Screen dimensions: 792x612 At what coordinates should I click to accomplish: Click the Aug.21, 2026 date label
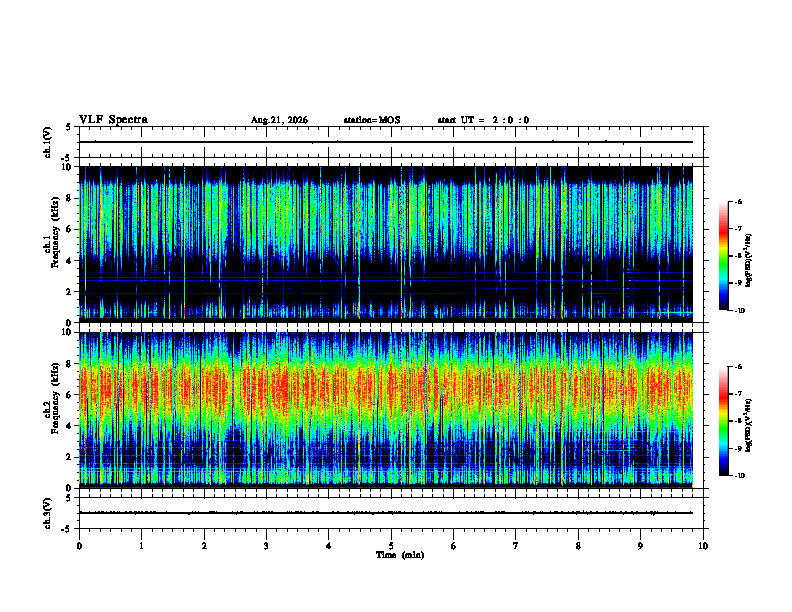[x=279, y=120]
